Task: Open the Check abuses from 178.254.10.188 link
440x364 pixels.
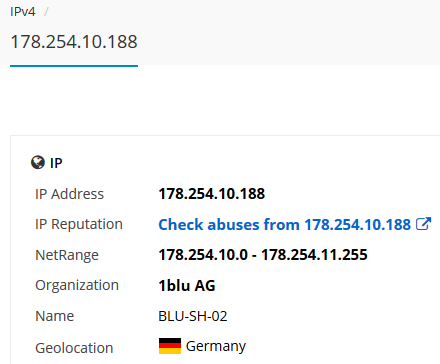Action: (x=285, y=224)
